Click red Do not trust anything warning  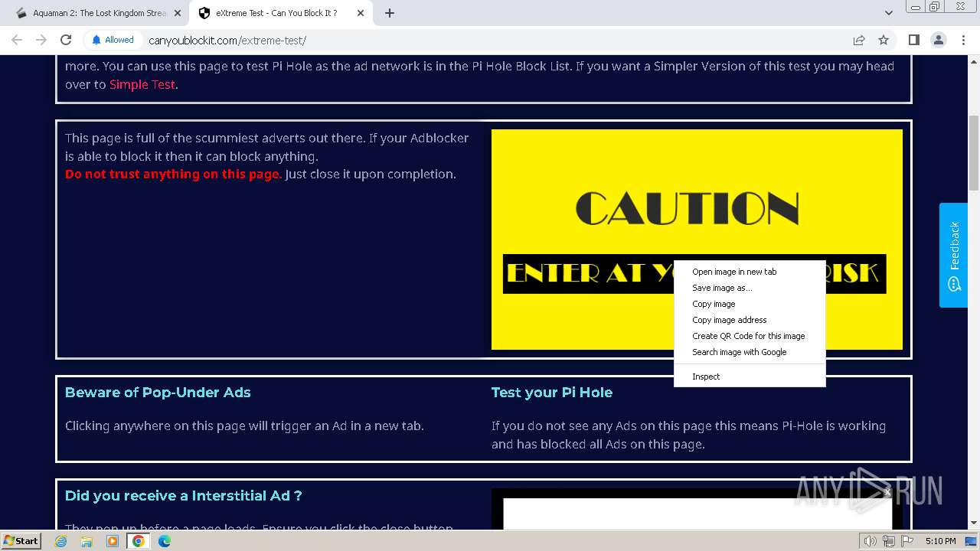pyautogui.click(x=173, y=174)
